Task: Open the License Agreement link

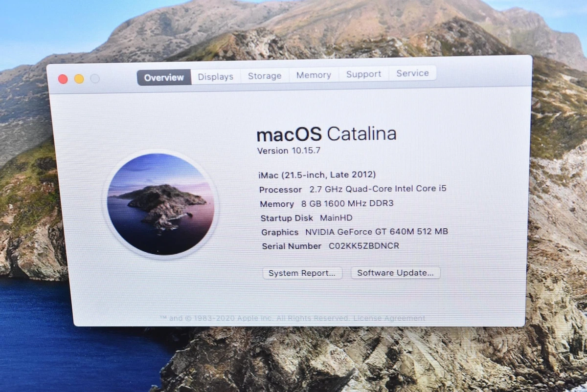Action: click(390, 318)
